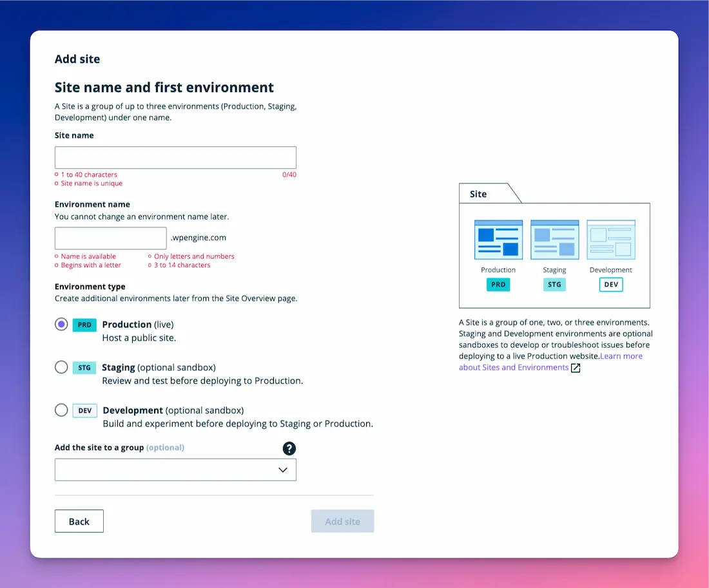Click the .wpengine.com domain suffix label
709x588 pixels.
pos(198,238)
